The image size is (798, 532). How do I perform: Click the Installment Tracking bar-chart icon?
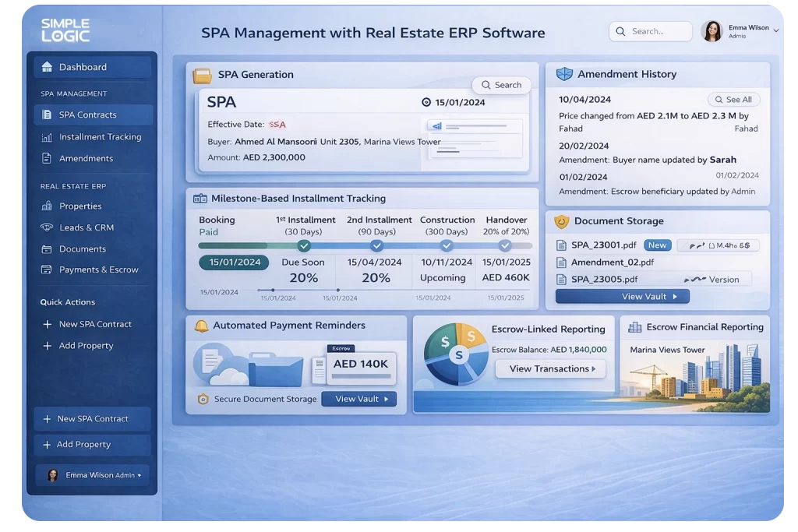pos(46,136)
